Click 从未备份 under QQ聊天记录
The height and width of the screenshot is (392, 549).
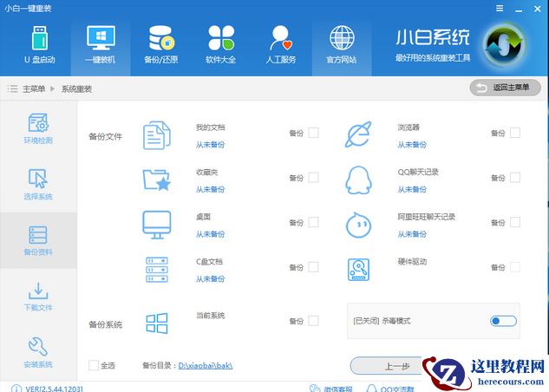click(x=412, y=189)
